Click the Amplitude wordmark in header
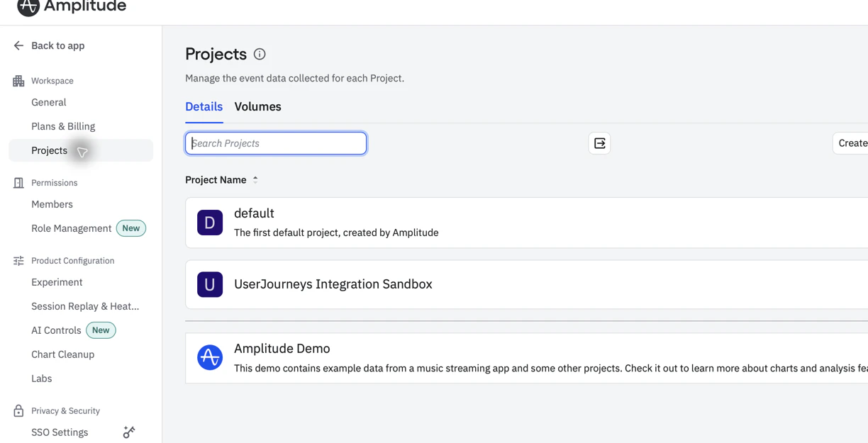 [x=85, y=6]
